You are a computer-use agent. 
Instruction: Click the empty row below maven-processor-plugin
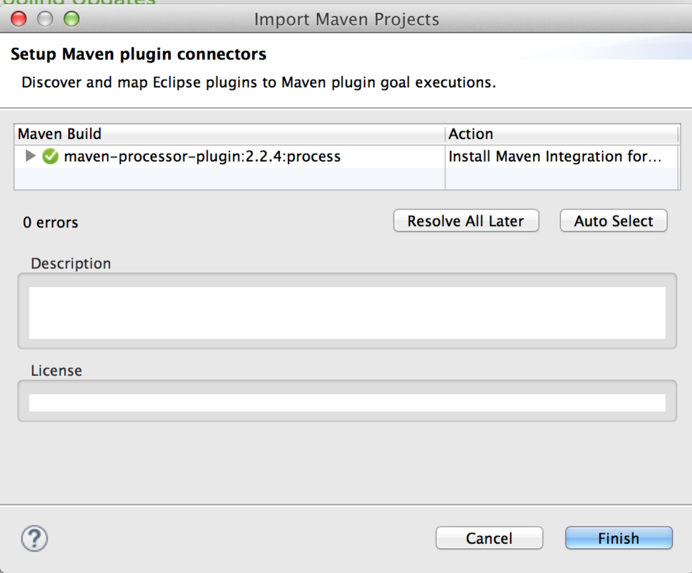(229, 177)
